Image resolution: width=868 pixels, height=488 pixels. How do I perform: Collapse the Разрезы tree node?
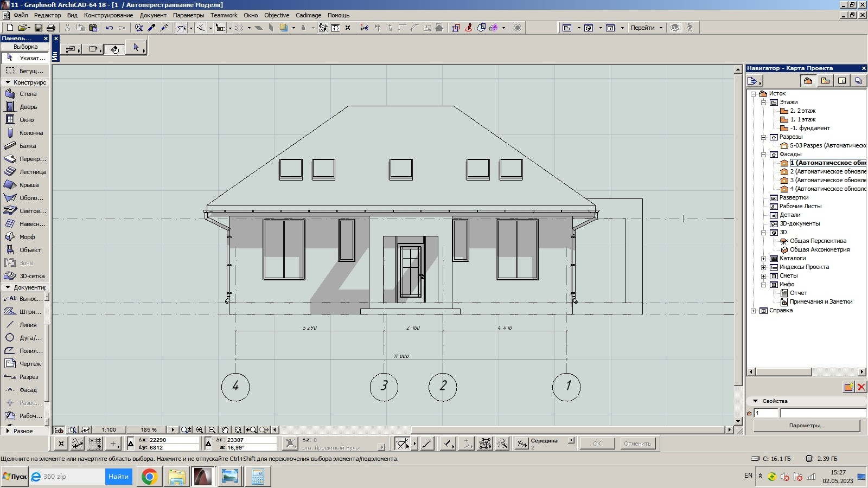click(x=763, y=137)
